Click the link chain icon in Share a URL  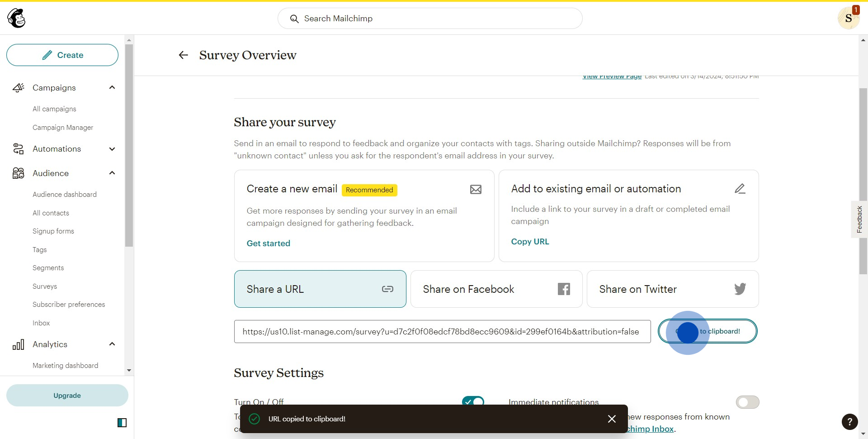[x=387, y=289]
